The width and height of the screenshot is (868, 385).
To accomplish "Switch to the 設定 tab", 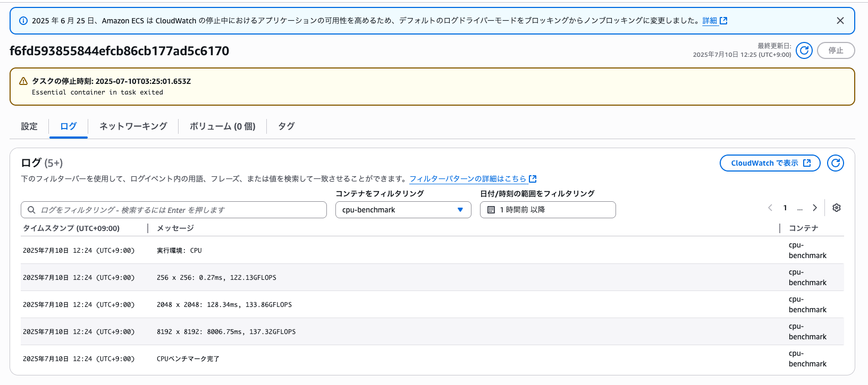I will point(29,126).
